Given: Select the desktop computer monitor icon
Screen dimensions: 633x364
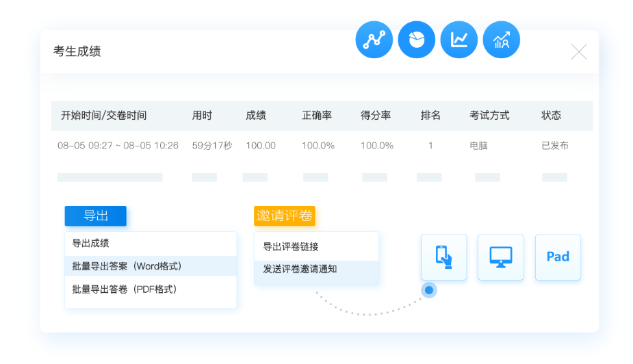Looking at the screenshot, I should (500, 257).
